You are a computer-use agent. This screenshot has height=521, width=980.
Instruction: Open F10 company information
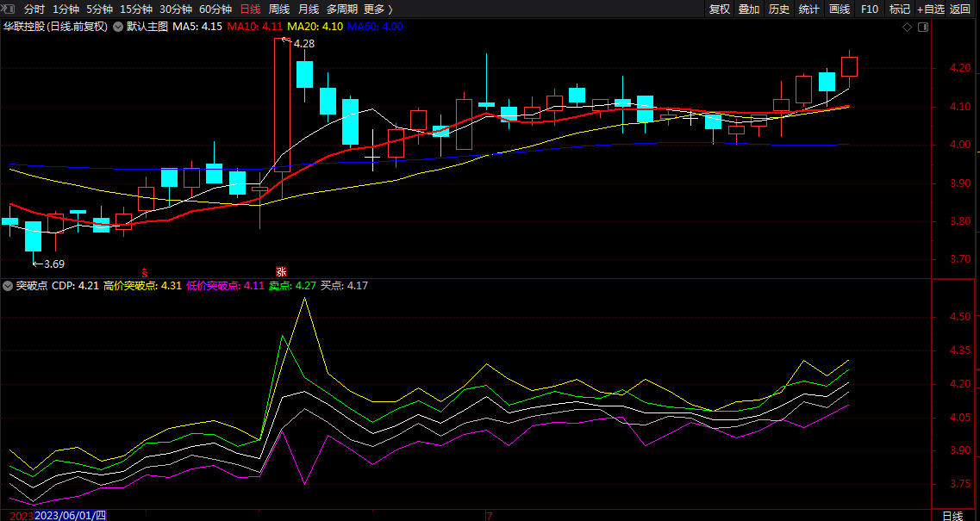pyautogui.click(x=870, y=9)
